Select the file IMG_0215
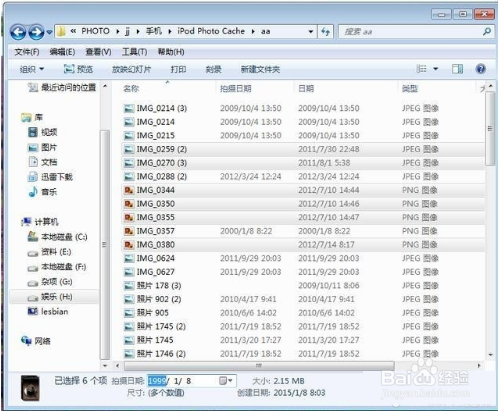 coord(156,136)
